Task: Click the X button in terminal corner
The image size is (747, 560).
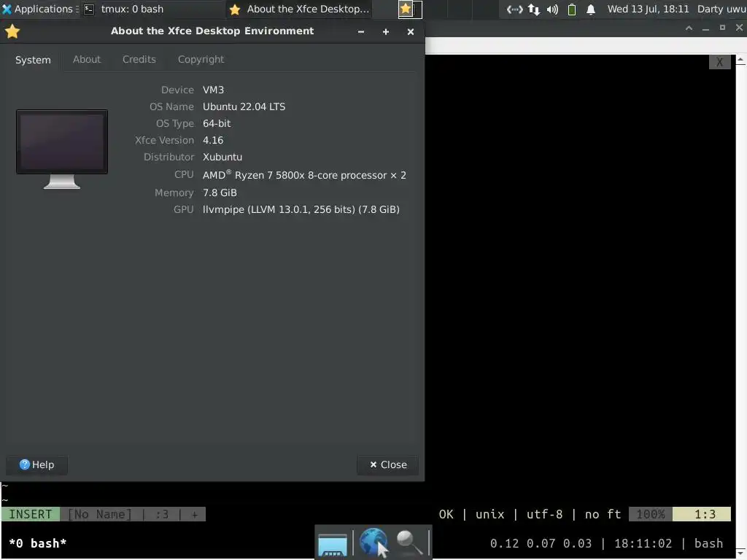Action: [x=719, y=62]
